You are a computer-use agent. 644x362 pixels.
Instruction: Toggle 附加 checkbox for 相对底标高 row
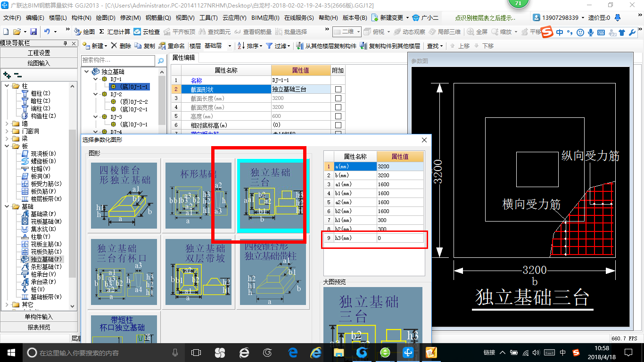[x=338, y=125]
